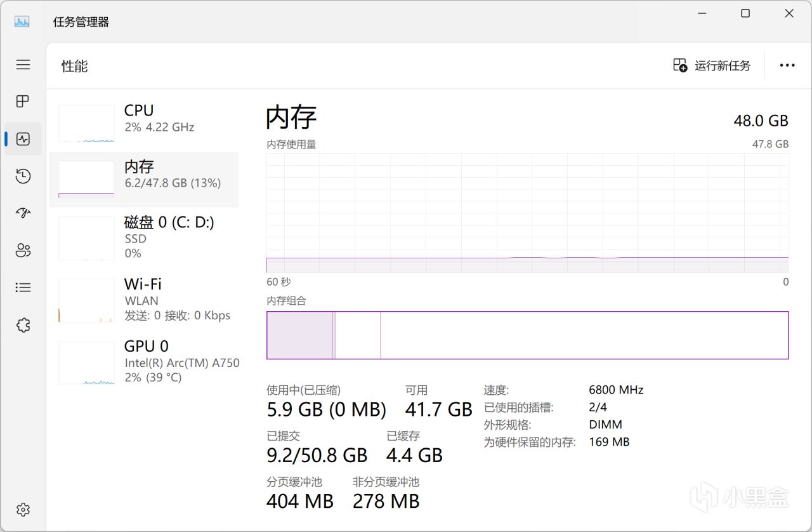Click the memory usage graph
The width and height of the screenshot is (812, 532).
tap(527, 213)
